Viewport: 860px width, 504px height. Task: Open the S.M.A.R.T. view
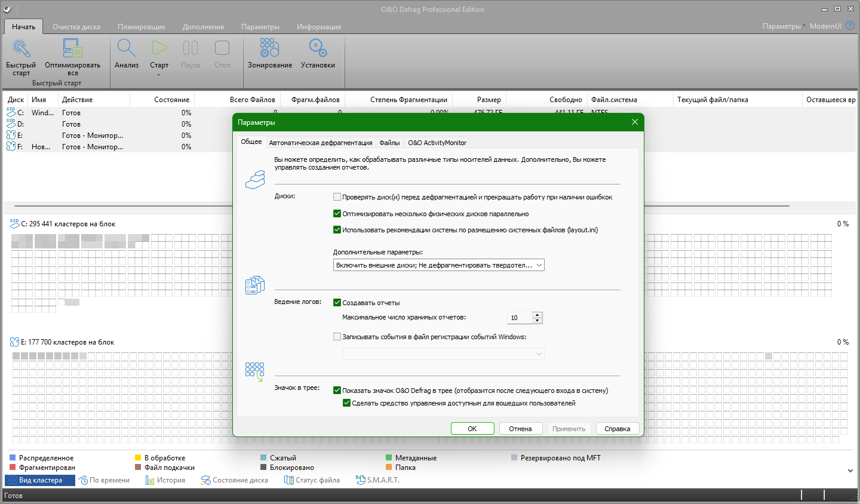(x=377, y=480)
